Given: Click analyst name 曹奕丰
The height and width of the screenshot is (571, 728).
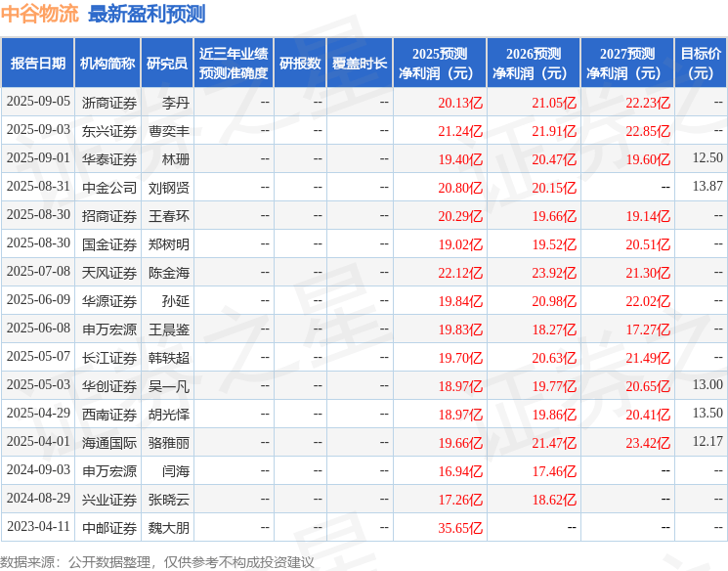Looking at the screenshot, I should tap(168, 131).
